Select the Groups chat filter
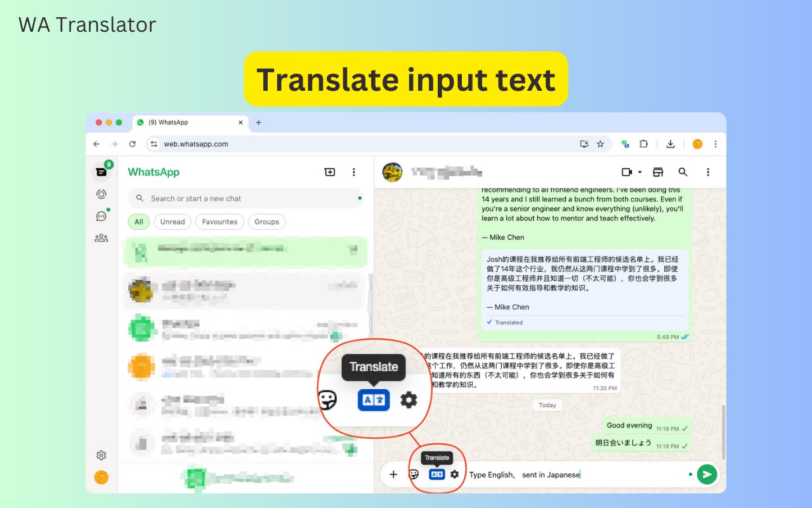Image resolution: width=812 pixels, height=508 pixels. point(267,222)
